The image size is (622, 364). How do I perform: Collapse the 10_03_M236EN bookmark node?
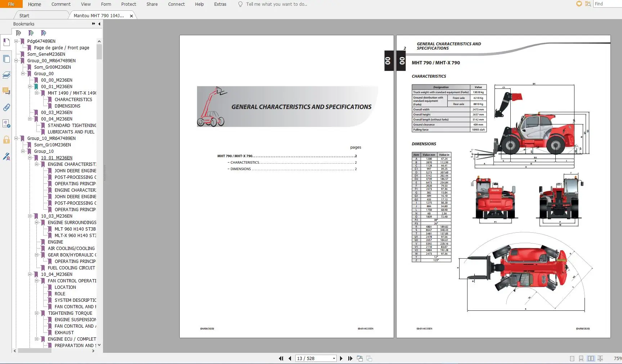coord(30,216)
